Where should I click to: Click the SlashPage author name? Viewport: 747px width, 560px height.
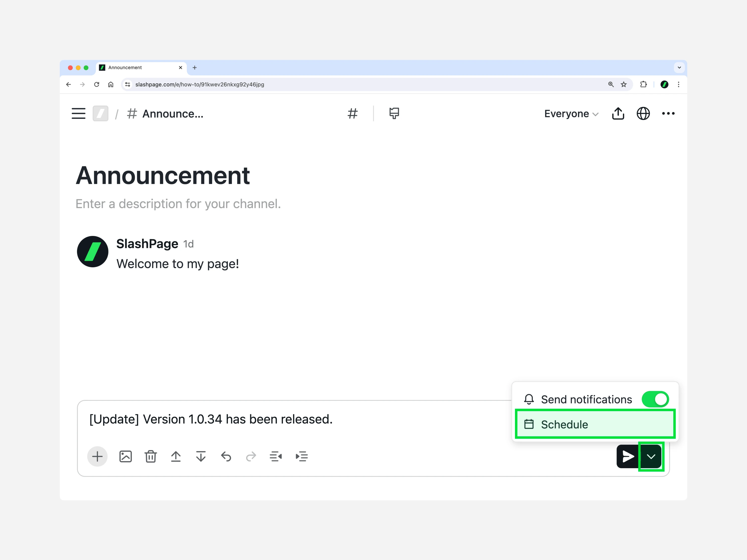[147, 244]
